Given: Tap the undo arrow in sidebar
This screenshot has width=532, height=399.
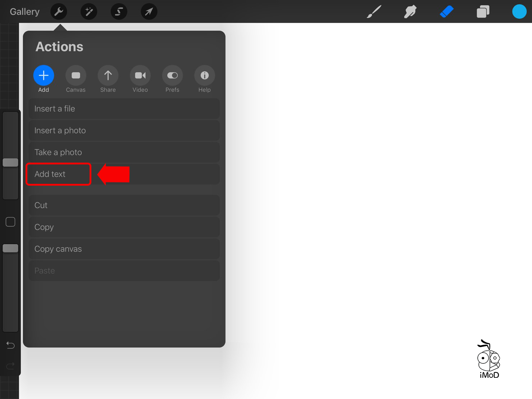Looking at the screenshot, I should 10,345.
